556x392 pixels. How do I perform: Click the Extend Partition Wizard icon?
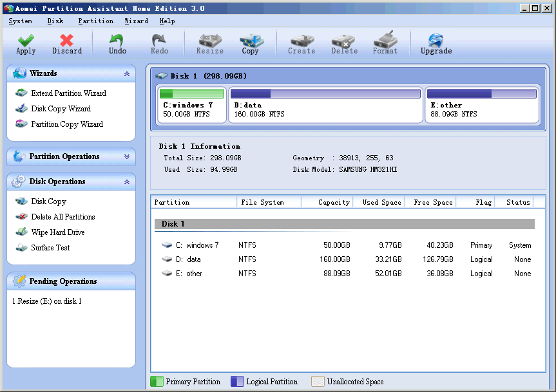coord(21,93)
